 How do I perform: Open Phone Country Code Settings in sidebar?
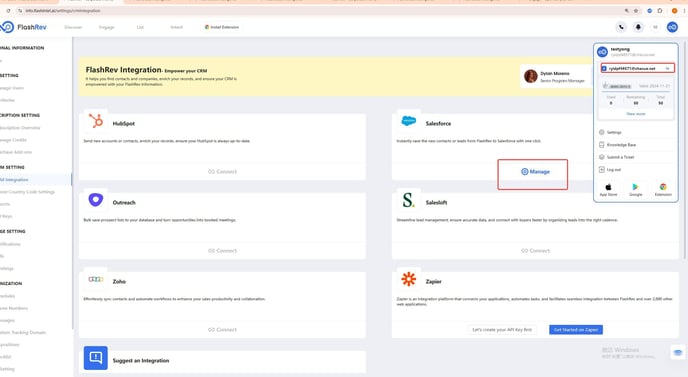pyautogui.click(x=27, y=192)
